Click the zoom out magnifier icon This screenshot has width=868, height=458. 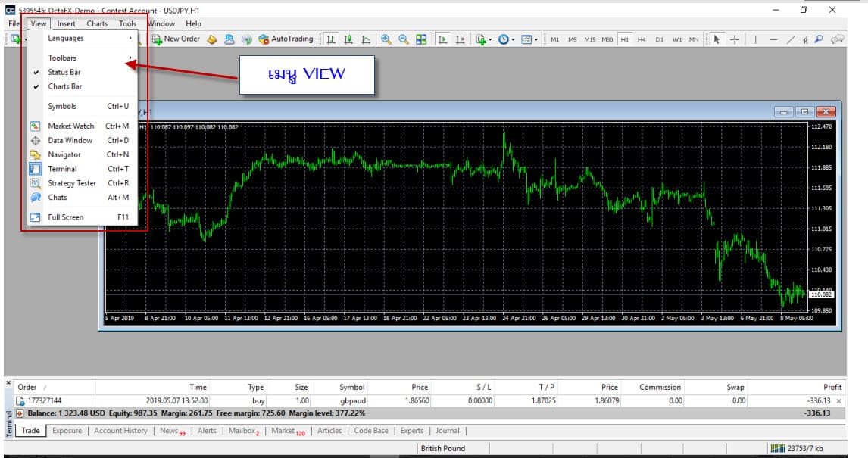tap(404, 39)
